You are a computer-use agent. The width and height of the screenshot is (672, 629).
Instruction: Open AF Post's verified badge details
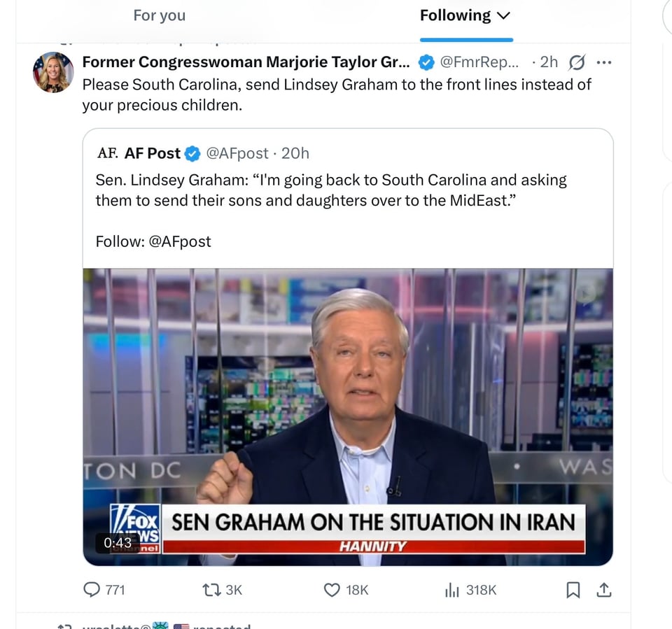click(192, 153)
